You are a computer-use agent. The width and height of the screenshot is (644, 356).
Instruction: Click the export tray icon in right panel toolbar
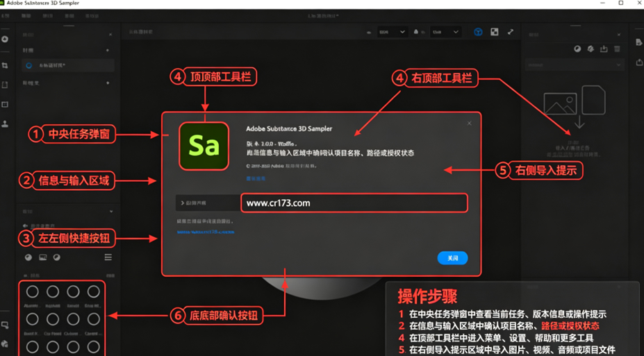click(604, 49)
